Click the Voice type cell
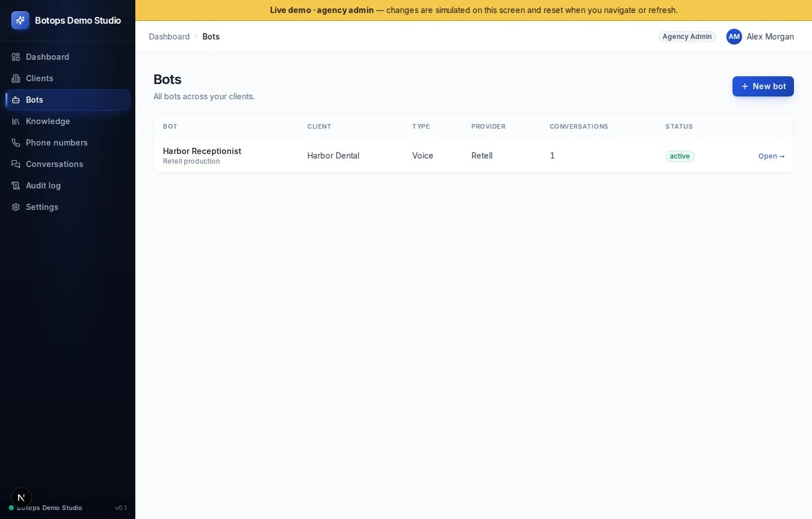Screen dimensions: 812x519 (x=422, y=156)
